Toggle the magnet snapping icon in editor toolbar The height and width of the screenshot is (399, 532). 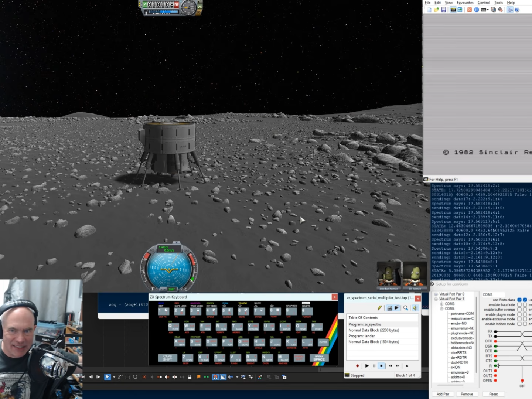tap(215, 377)
